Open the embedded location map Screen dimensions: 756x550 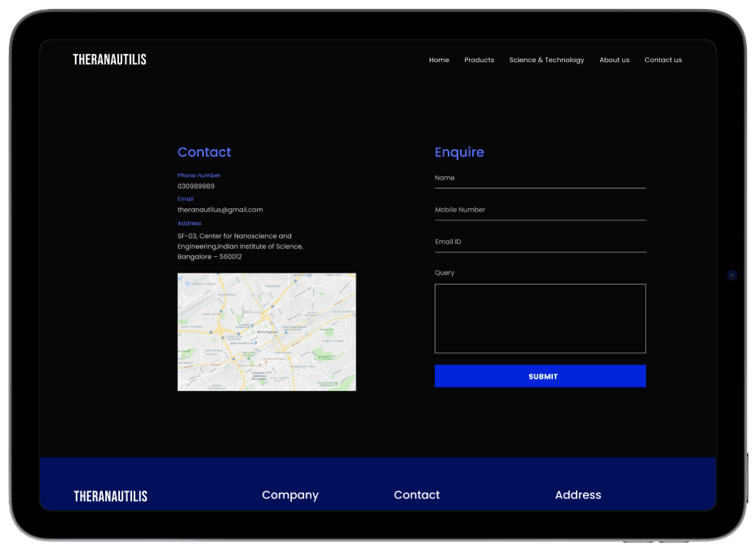(267, 332)
